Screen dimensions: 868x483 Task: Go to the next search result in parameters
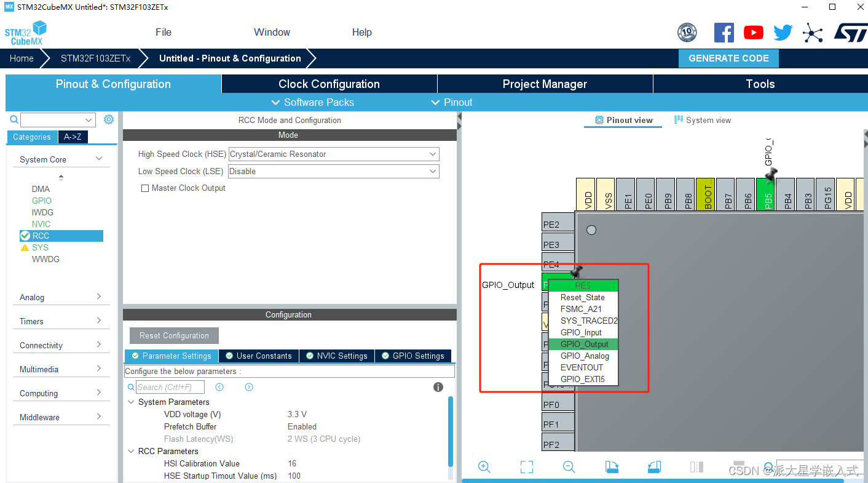pyautogui.click(x=249, y=387)
